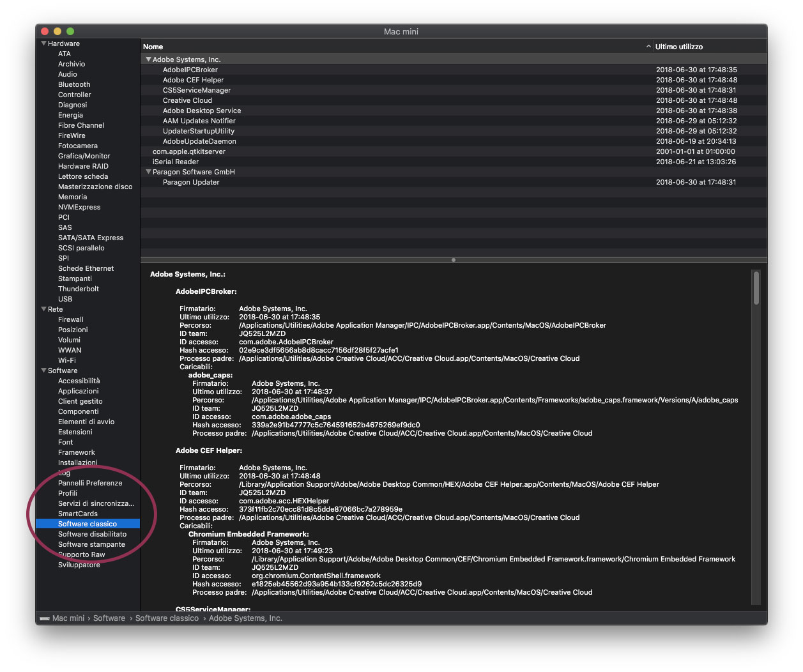Select the com.apple.qtkitserver row
803x672 pixels.
pos(454,151)
